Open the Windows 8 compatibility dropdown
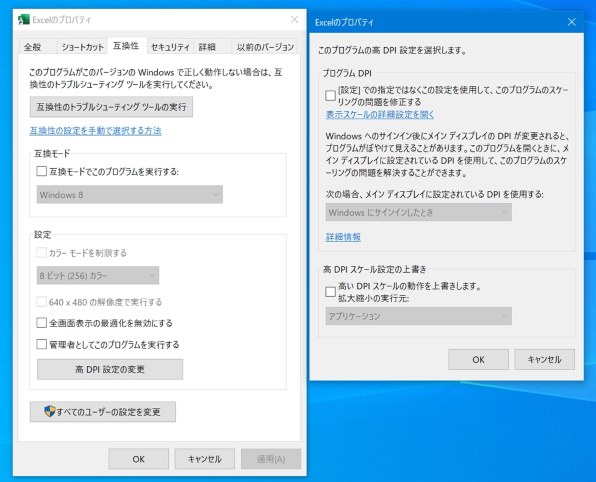The width and height of the screenshot is (596, 482). 130,195
